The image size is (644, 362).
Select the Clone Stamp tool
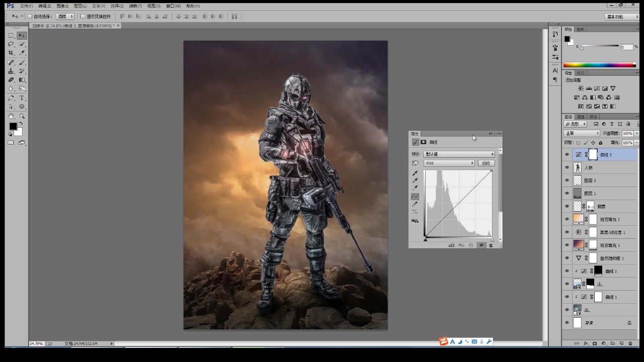11,71
